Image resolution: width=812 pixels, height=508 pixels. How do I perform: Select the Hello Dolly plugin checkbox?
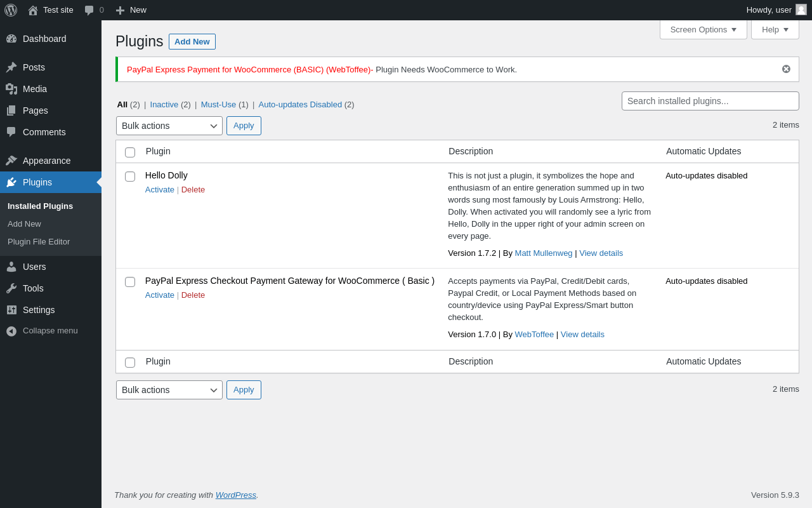coord(130,177)
